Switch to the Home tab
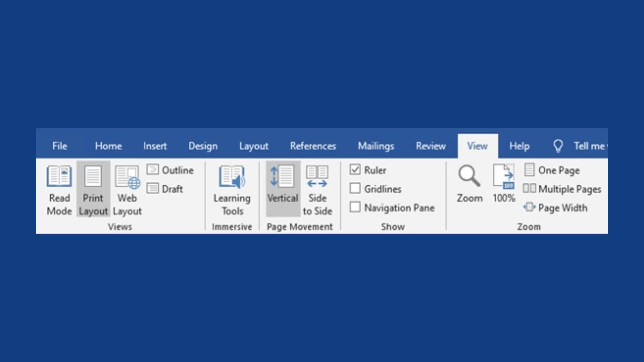This screenshot has width=644, height=362. [x=108, y=146]
